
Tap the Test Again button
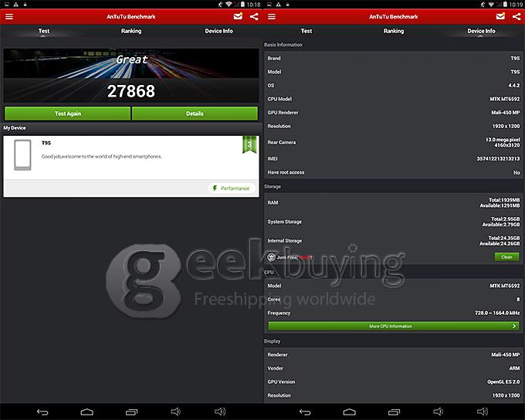(68, 113)
